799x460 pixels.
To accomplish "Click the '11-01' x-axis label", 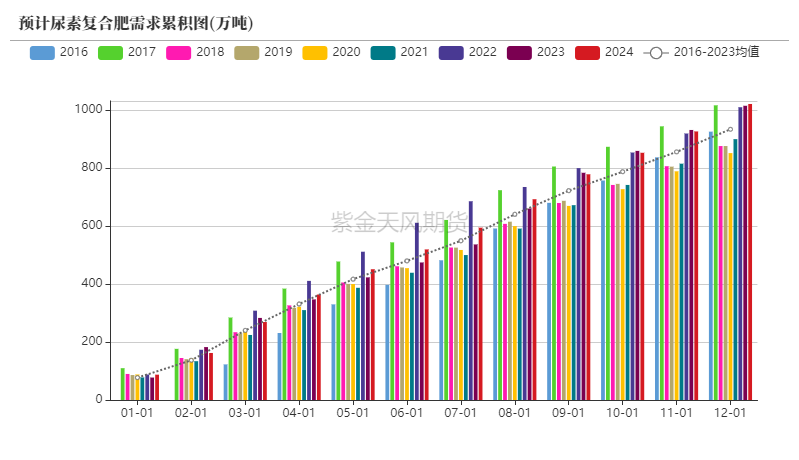I will coord(676,413).
